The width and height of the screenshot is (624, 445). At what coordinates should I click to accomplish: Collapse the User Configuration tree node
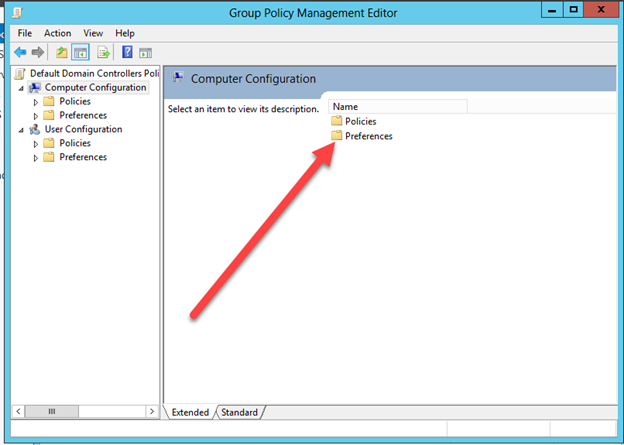click(20, 130)
